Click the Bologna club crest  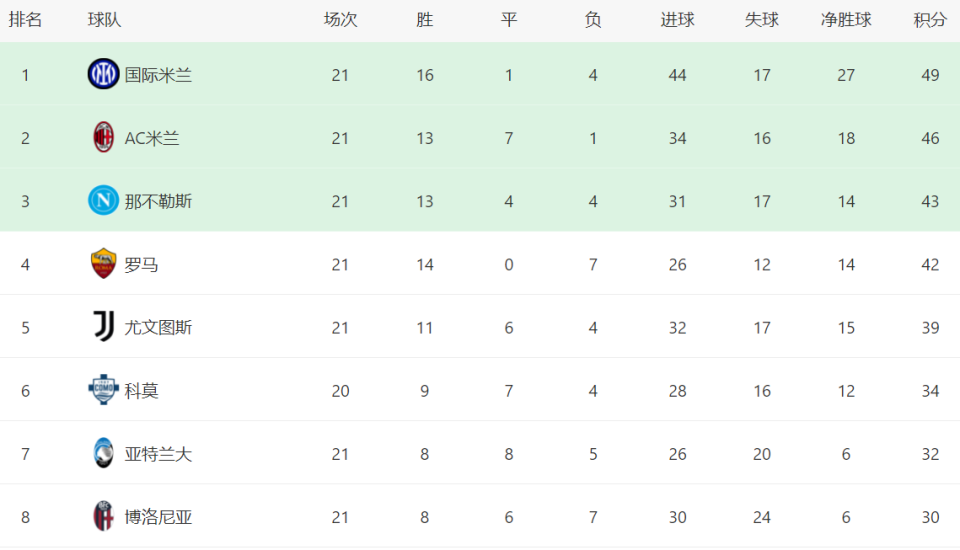(103, 517)
